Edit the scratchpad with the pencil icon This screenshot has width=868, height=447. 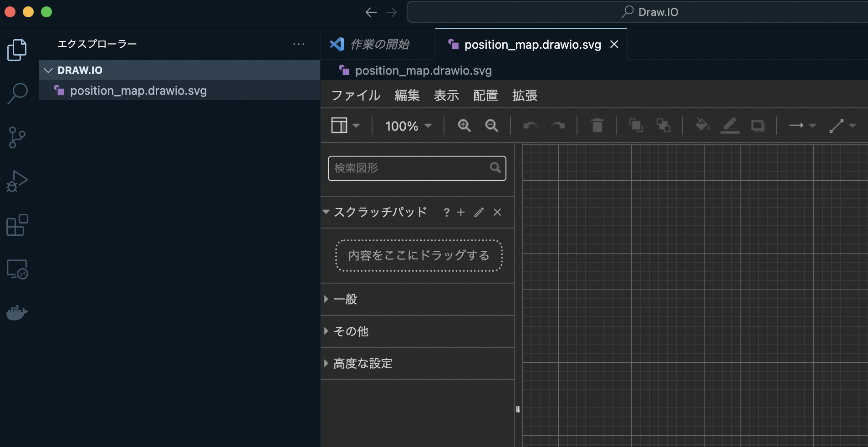(478, 213)
